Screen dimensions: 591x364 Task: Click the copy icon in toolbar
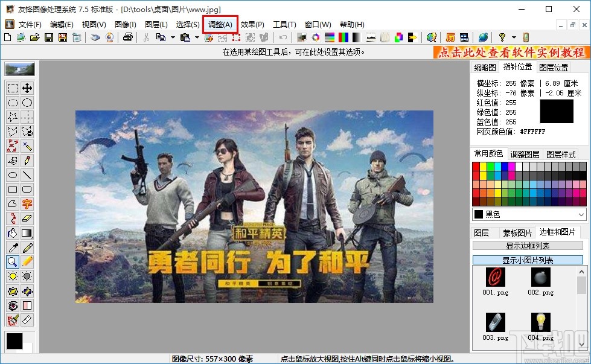pos(161,37)
